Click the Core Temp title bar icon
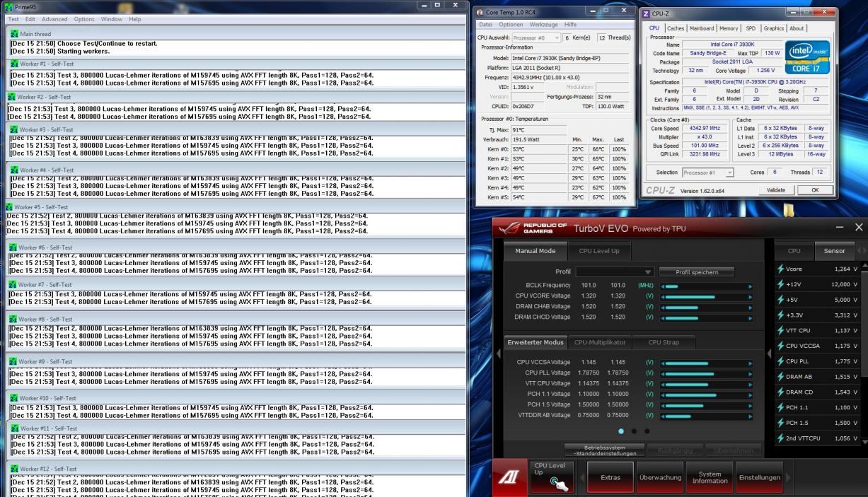The height and width of the screenshot is (497, 868). (x=481, y=12)
